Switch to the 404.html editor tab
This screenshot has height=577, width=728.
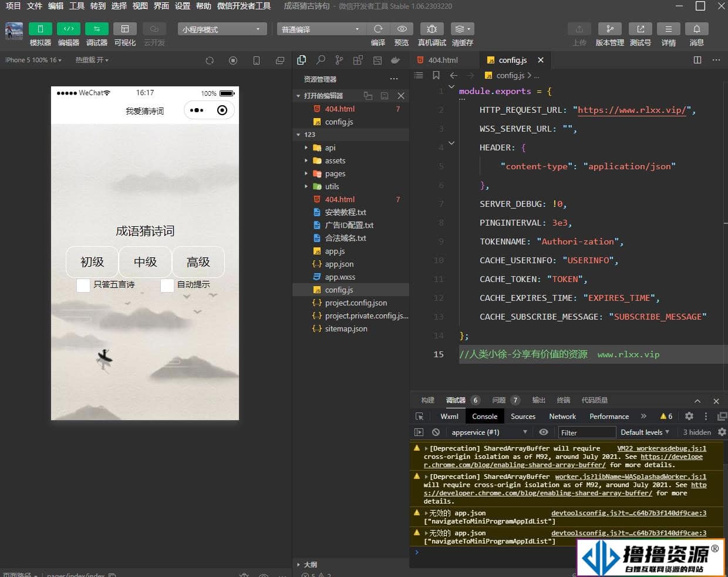point(443,60)
